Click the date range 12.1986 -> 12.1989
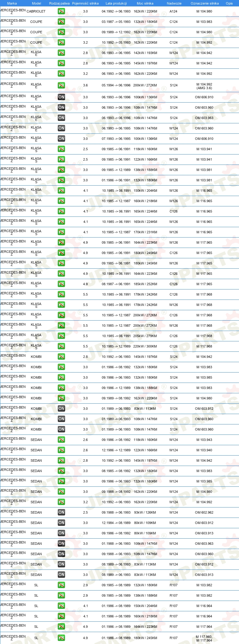The width and height of the screenshot is (239, 644). point(116,450)
